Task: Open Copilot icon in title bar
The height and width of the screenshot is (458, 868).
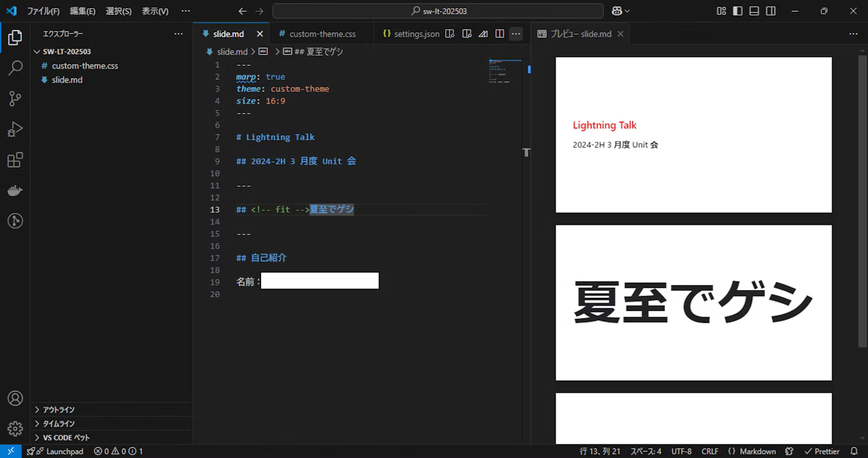Action: pyautogui.click(x=617, y=11)
